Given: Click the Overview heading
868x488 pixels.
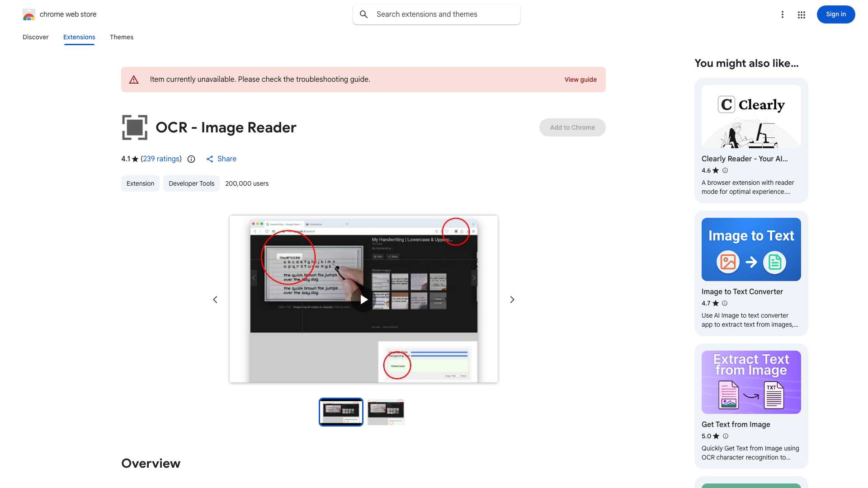Looking at the screenshot, I should (x=151, y=463).
